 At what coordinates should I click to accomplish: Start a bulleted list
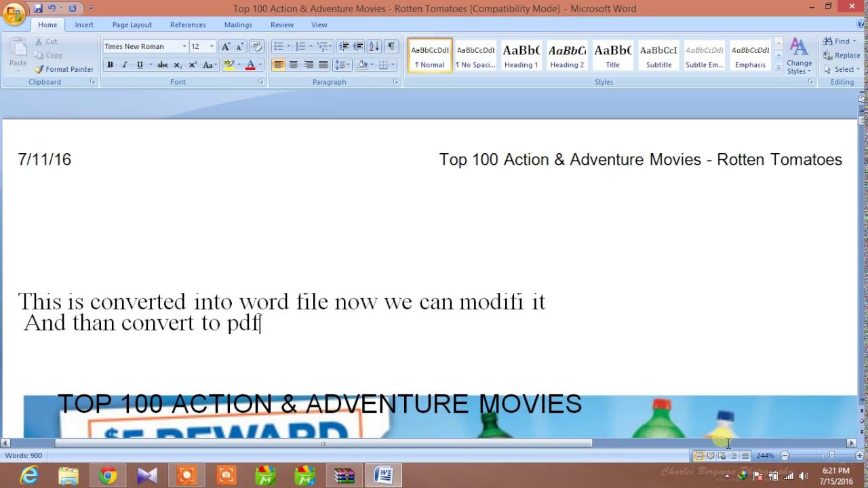[278, 46]
